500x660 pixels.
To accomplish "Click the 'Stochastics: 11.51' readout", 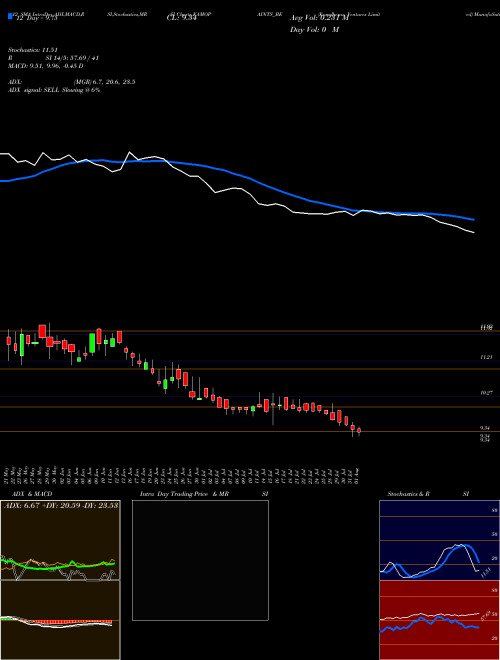I will coord(32,50).
